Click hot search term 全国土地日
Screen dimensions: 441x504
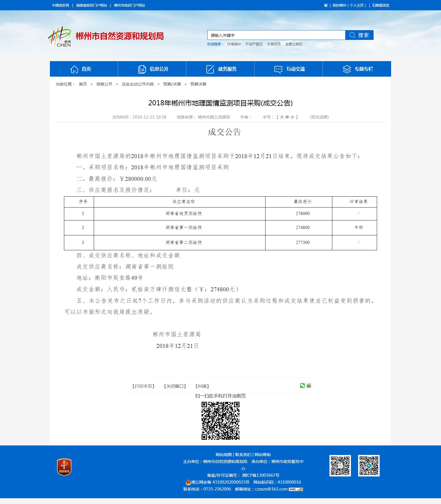click(294, 44)
